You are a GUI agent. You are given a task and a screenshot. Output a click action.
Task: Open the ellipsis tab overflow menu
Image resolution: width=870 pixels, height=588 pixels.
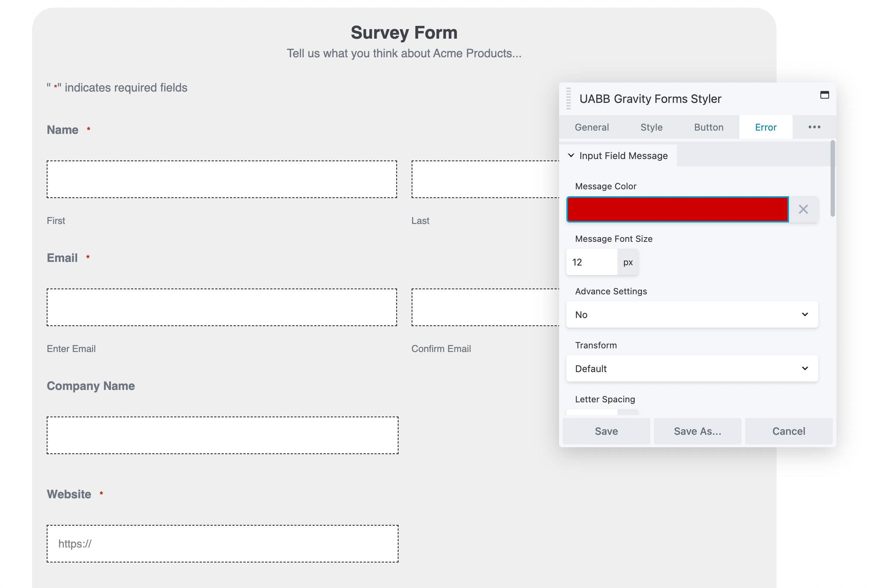tap(814, 127)
